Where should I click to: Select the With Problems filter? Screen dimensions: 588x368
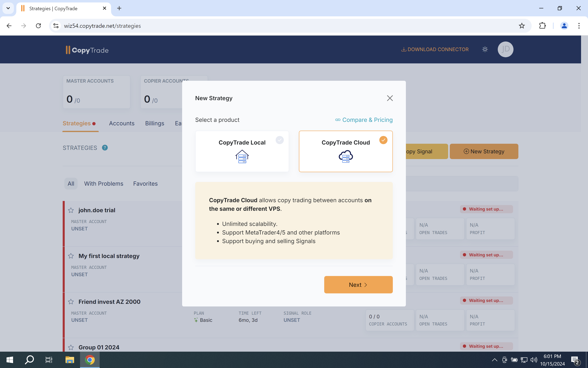[104, 184]
